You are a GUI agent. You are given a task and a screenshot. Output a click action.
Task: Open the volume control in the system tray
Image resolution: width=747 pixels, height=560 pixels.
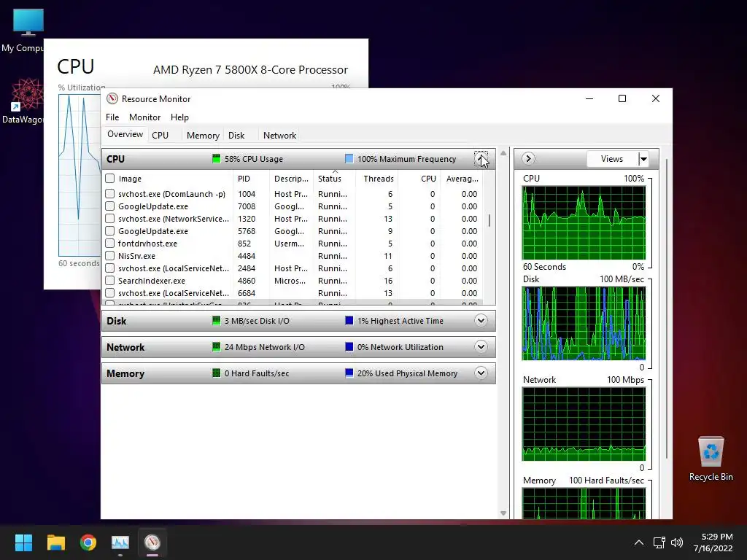pos(677,542)
